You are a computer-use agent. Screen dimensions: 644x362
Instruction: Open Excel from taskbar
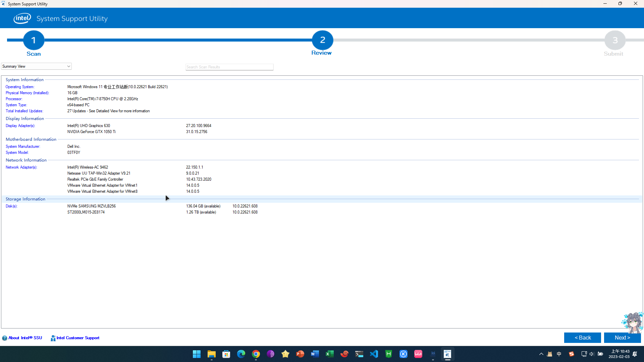329,354
